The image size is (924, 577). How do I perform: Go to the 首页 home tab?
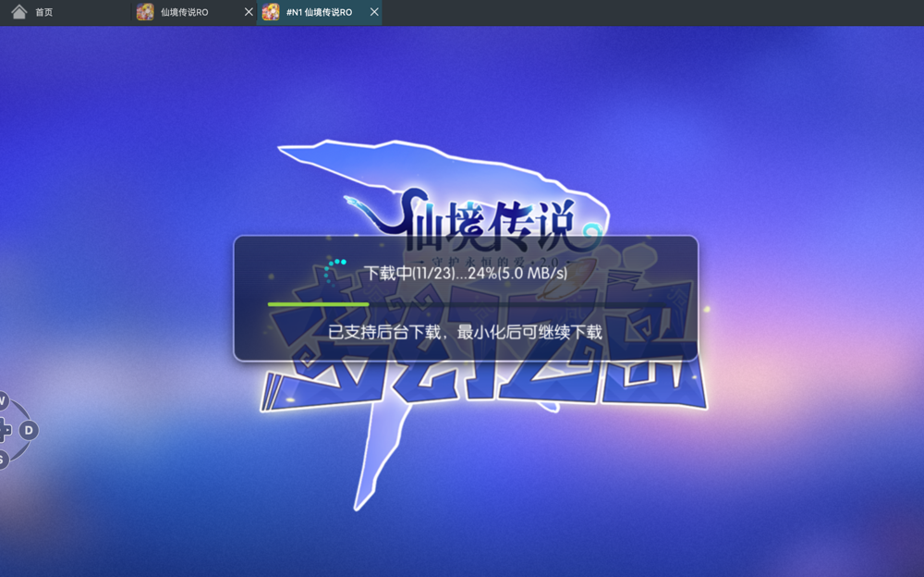click(x=31, y=12)
